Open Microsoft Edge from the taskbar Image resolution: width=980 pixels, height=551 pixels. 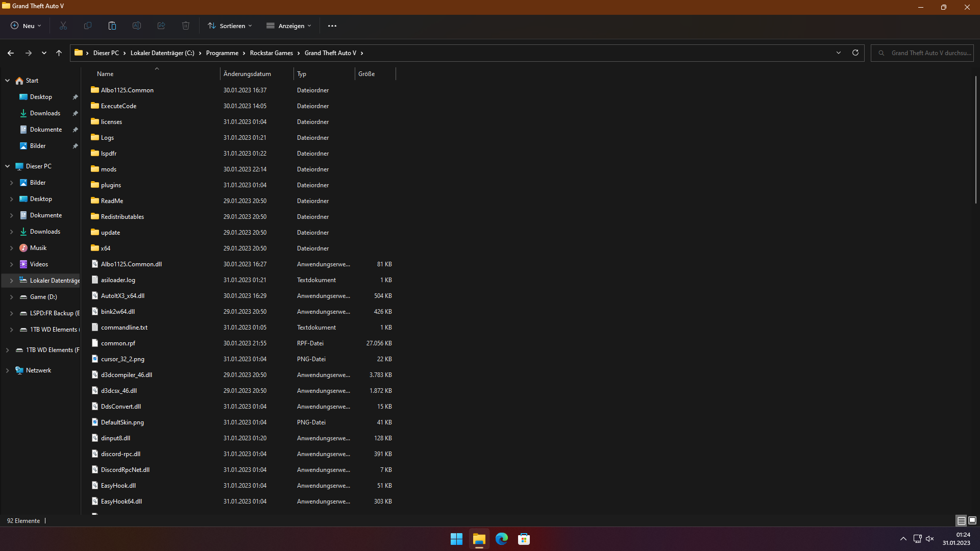[x=501, y=539]
